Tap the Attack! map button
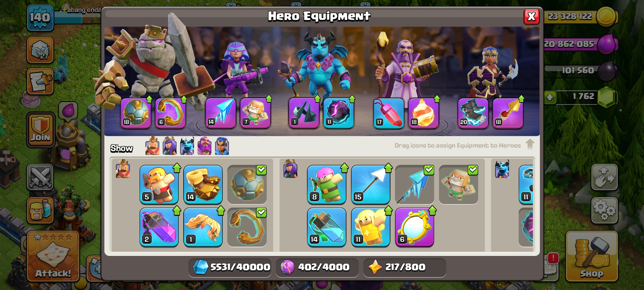Viewport: 644px width, 290px height. (53, 256)
